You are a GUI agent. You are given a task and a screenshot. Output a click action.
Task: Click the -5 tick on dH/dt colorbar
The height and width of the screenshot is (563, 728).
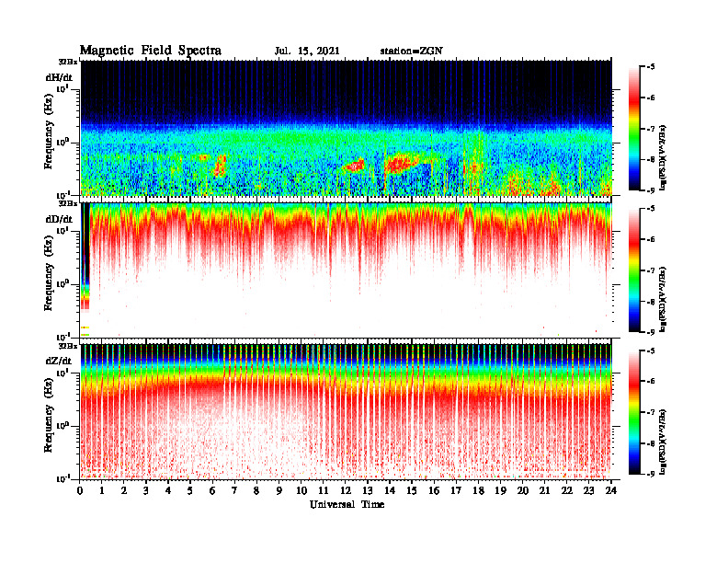(x=651, y=67)
